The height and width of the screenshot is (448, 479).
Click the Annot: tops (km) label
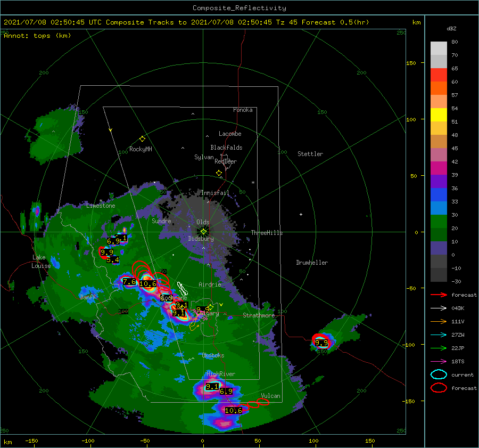pos(37,36)
